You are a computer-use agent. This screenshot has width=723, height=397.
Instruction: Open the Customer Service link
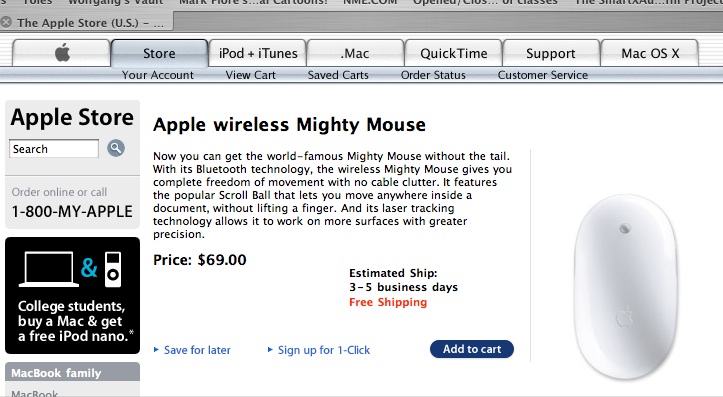pyautogui.click(x=543, y=75)
